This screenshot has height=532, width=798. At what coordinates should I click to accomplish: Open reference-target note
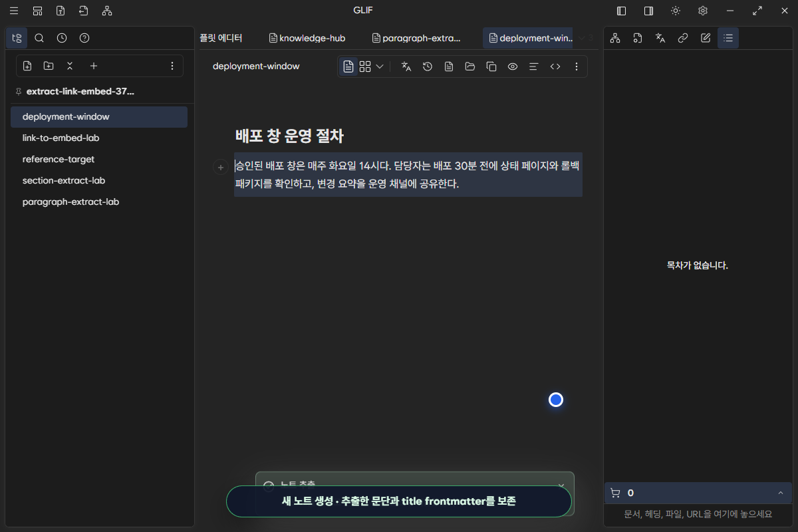point(99,159)
